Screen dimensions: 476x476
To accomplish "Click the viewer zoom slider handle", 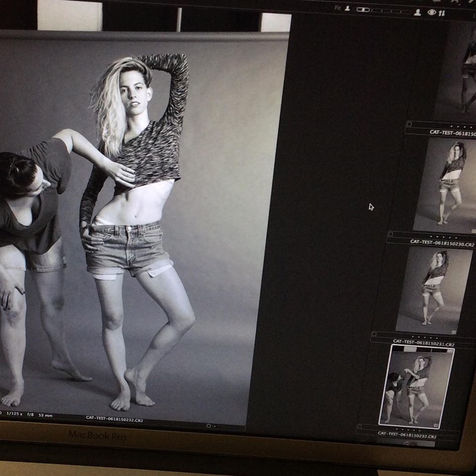I will [x=363, y=9].
